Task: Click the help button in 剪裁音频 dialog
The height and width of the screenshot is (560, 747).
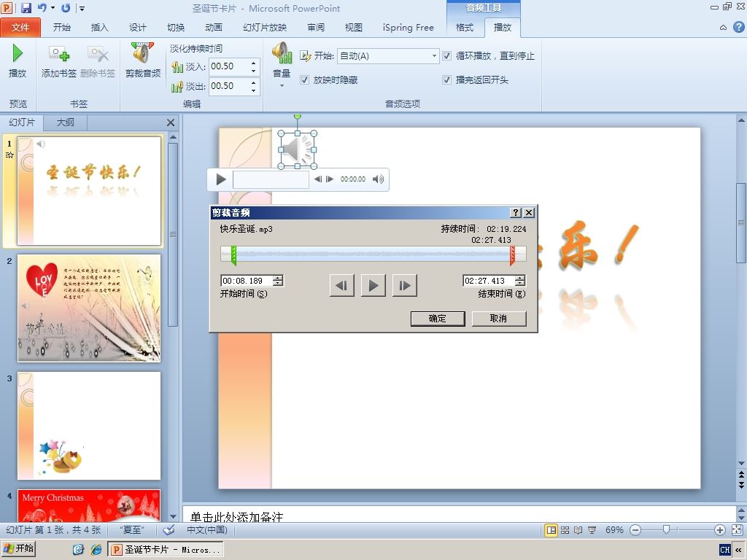Action: pos(516,212)
